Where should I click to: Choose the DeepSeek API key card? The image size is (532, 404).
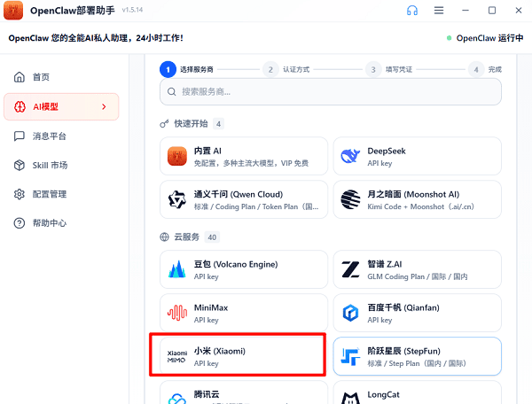pyautogui.click(x=418, y=156)
